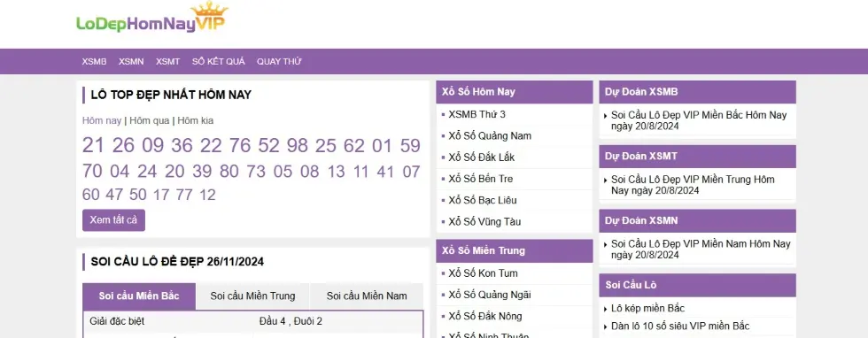Image resolution: width=868 pixels, height=338 pixels.
Task: Open Xổ Số Quảng Ngãi link
Action: click(x=489, y=295)
